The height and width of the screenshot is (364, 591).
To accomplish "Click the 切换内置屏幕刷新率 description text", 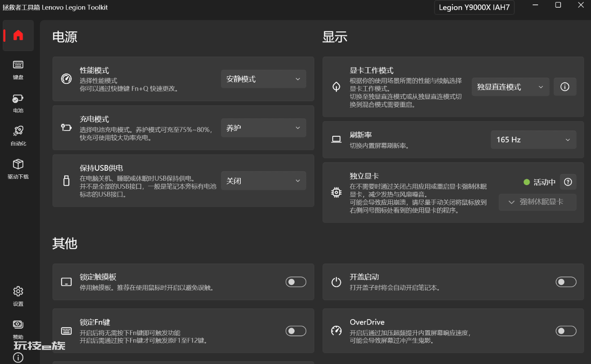I will pyautogui.click(x=379, y=146).
